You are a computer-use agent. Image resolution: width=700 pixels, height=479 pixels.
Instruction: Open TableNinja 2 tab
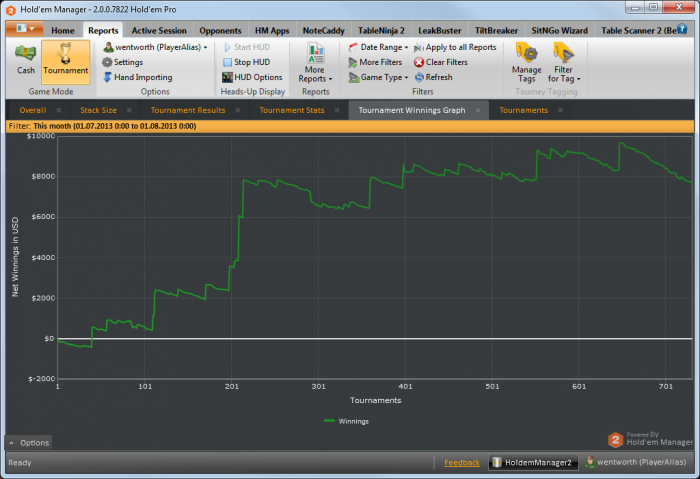381,30
